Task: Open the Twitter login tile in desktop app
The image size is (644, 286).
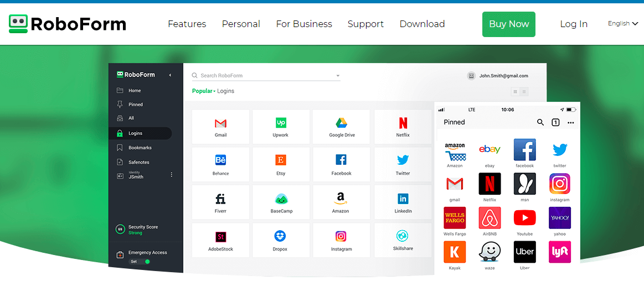Action: point(403,164)
